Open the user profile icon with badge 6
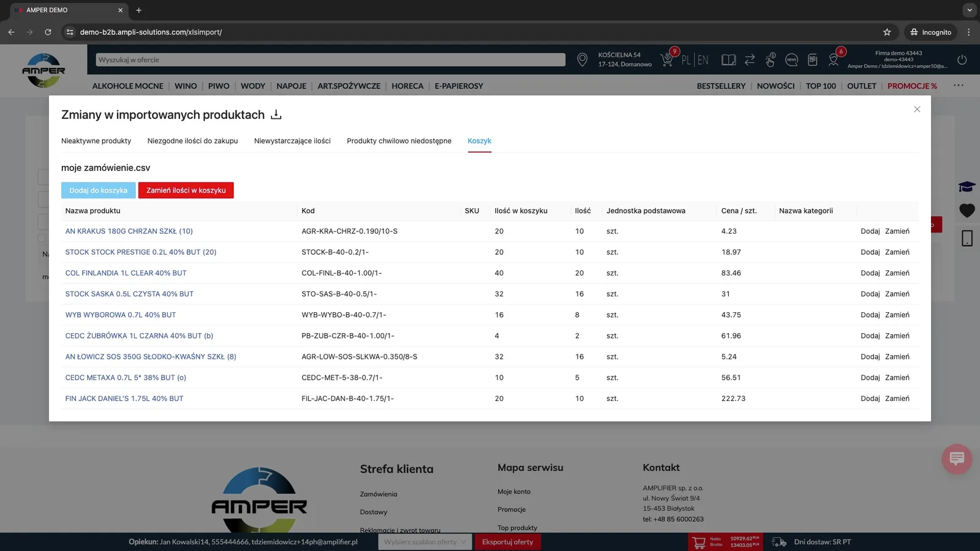Image resolution: width=980 pixels, height=551 pixels. [834, 59]
